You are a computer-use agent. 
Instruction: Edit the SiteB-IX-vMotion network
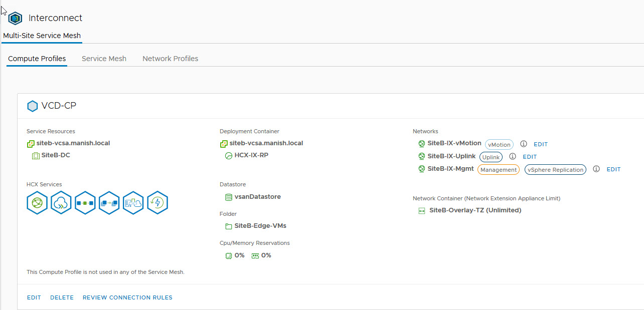point(541,144)
